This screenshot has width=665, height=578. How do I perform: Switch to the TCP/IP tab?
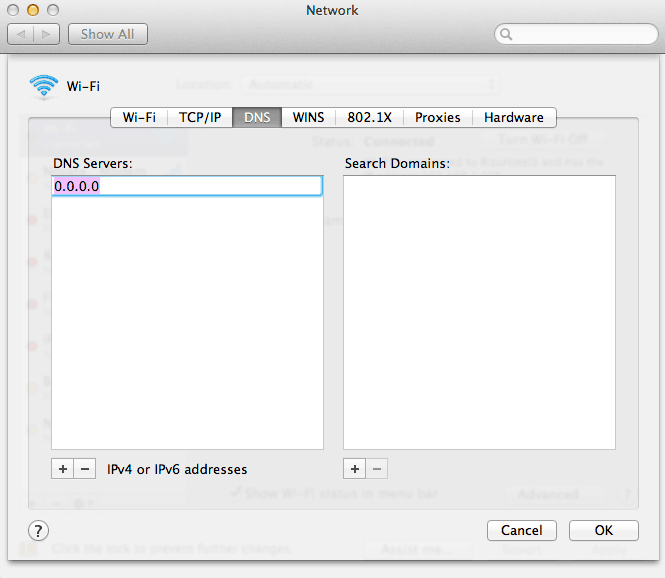(x=200, y=117)
